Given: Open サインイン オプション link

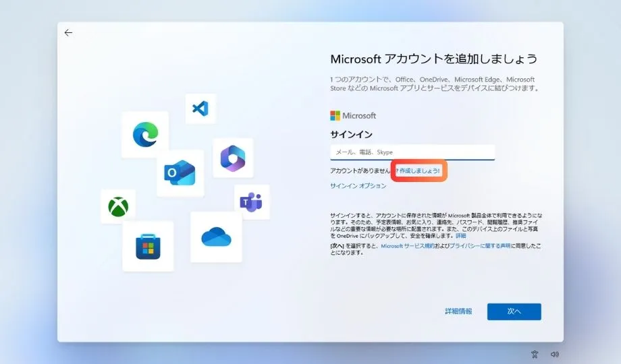Looking at the screenshot, I should tap(358, 186).
